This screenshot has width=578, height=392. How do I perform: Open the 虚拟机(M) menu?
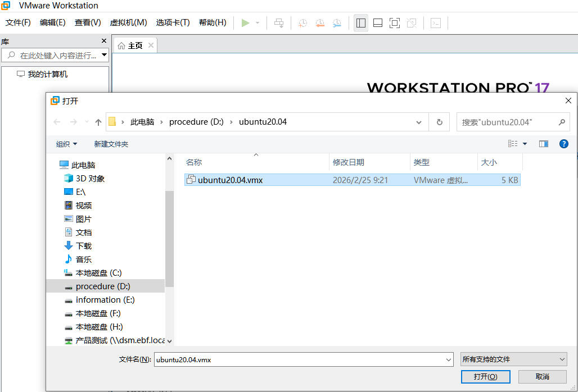click(x=128, y=22)
